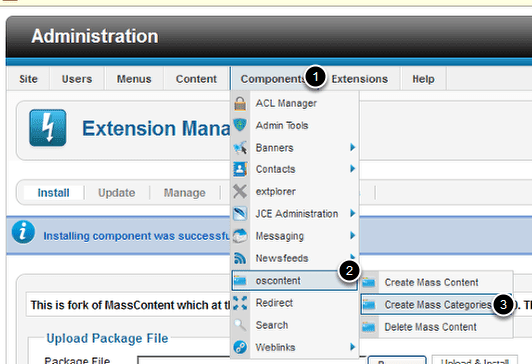Click the Weblinks chain icon

coord(240,347)
